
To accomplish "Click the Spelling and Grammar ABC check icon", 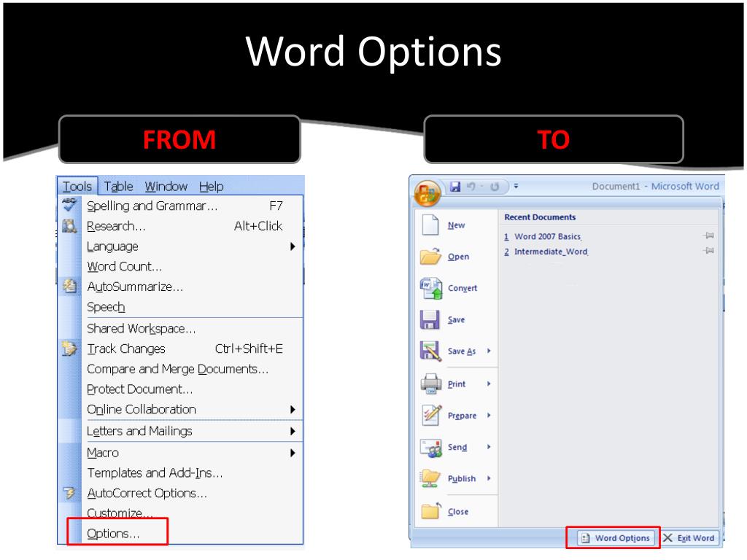I will coord(69,205).
